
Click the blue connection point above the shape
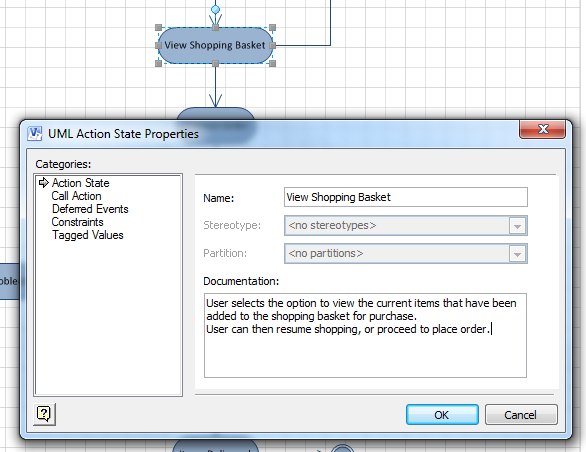coord(215,9)
